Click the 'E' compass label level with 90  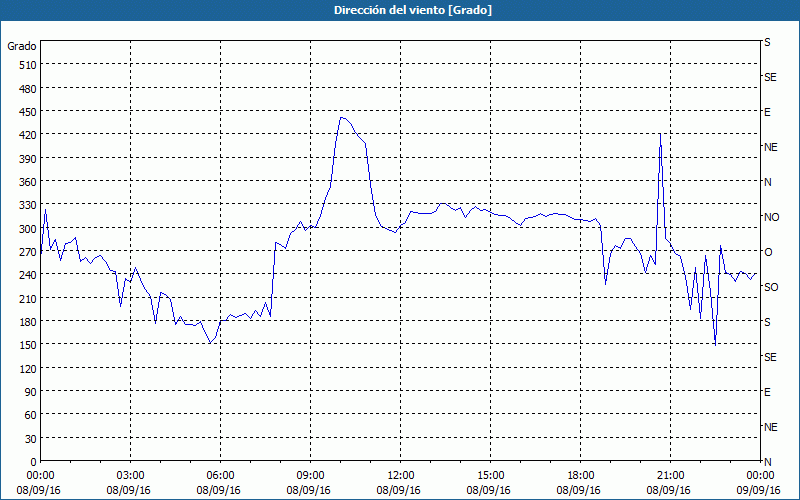(767, 392)
